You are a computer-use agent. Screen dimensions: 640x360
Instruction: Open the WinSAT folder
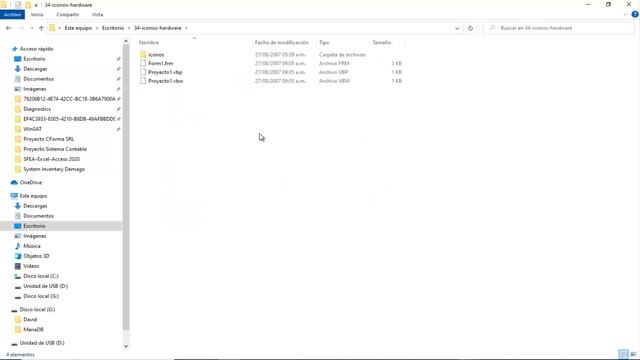tap(32, 129)
